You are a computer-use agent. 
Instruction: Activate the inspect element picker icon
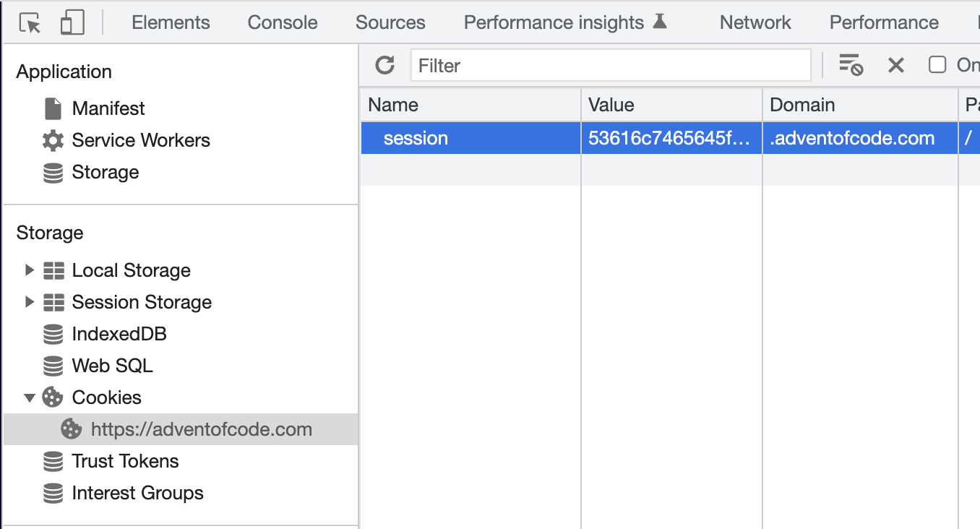(x=30, y=23)
